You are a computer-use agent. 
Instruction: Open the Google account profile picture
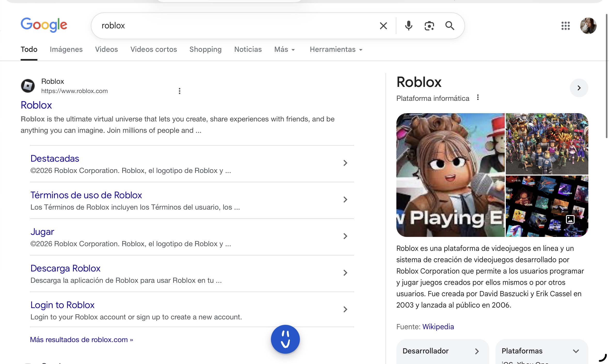coord(588,26)
